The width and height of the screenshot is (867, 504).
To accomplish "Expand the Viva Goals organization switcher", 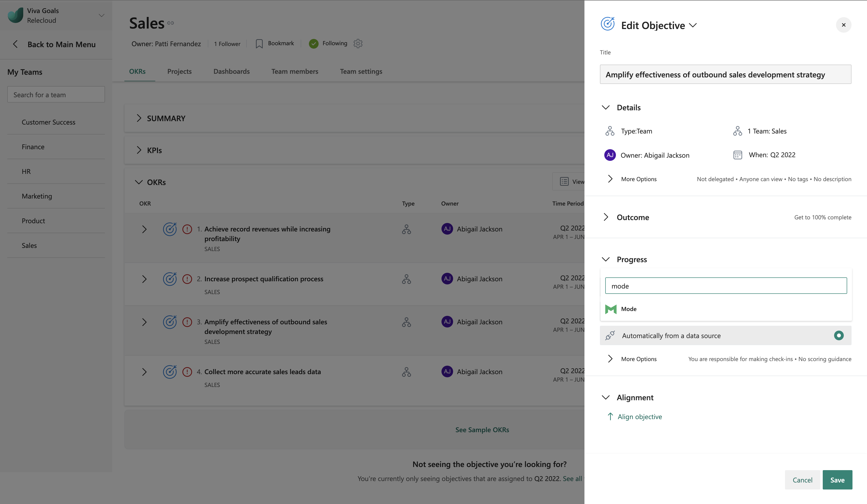I will point(102,15).
